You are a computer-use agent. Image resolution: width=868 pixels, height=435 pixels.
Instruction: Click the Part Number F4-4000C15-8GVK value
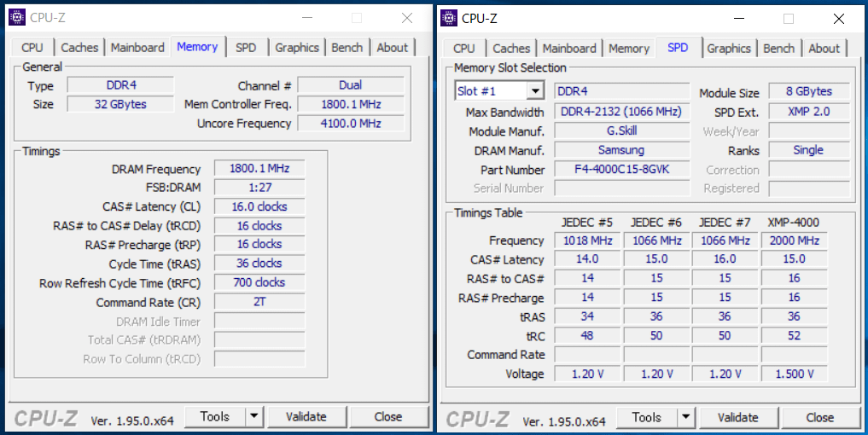[x=622, y=170]
